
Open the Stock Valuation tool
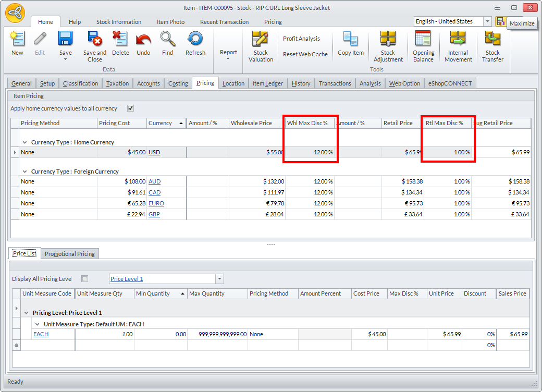pyautogui.click(x=261, y=40)
